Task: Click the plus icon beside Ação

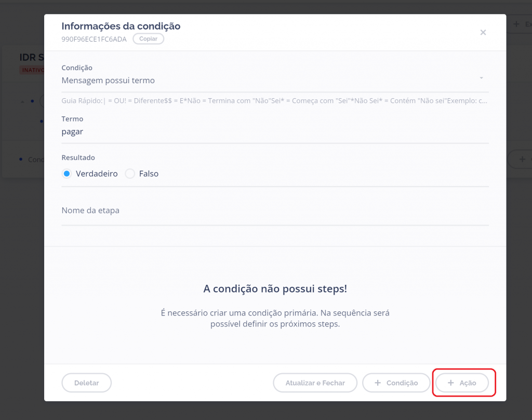Action: pyautogui.click(x=451, y=383)
